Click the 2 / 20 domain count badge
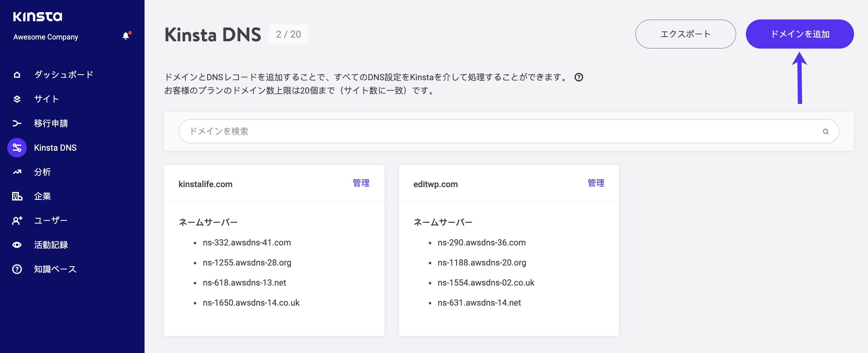Image resolution: width=868 pixels, height=353 pixels. point(288,34)
